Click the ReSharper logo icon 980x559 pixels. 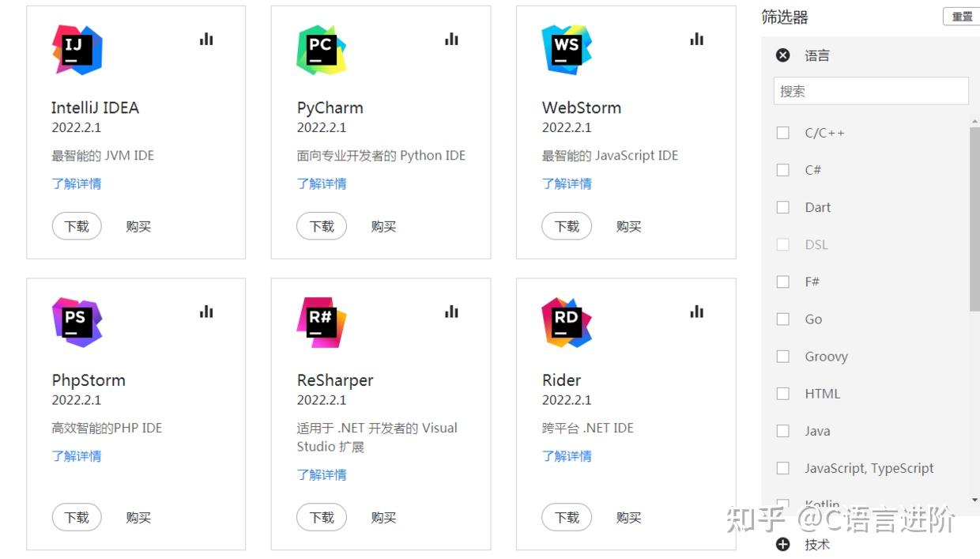point(322,323)
